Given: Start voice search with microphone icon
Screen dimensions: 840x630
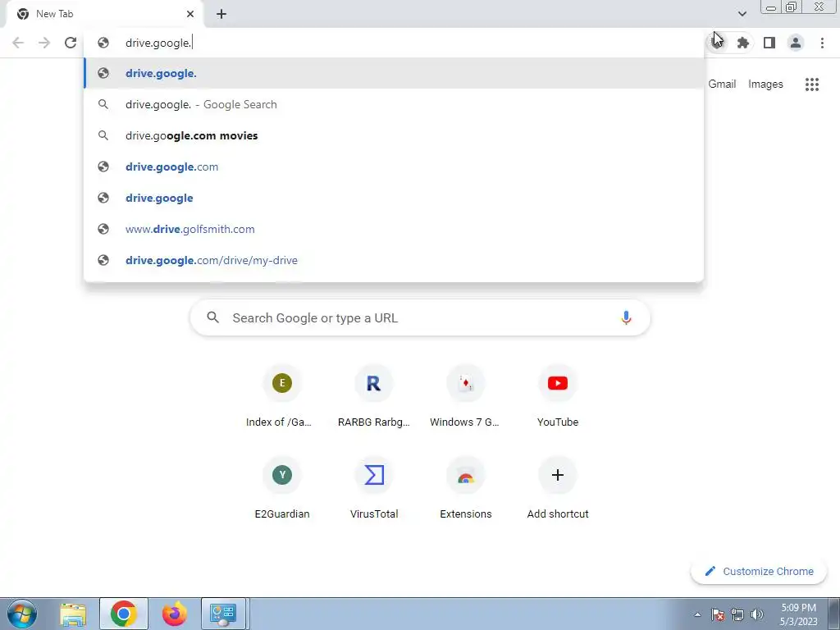Looking at the screenshot, I should 625,317.
